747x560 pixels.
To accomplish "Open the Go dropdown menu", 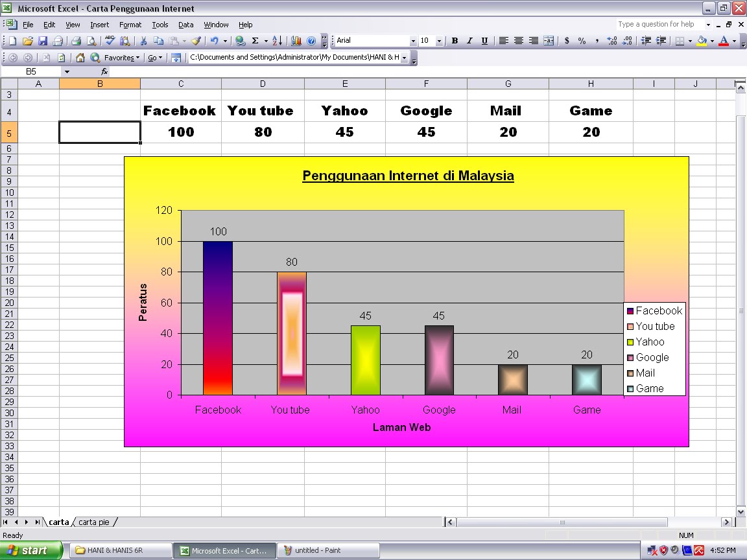I will [x=155, y=58].
